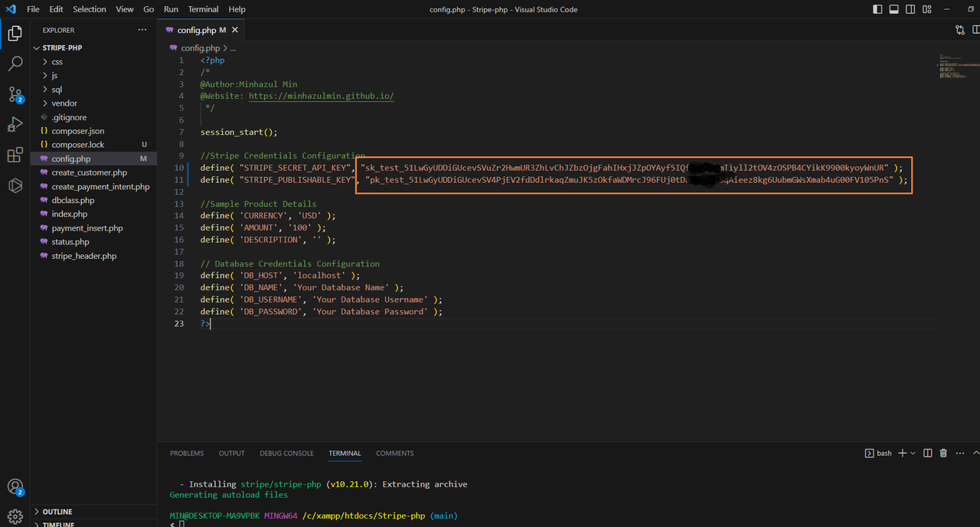Screen dimensions: 980x527
Task: Open the Search view in activity bar
Action: 15,64
